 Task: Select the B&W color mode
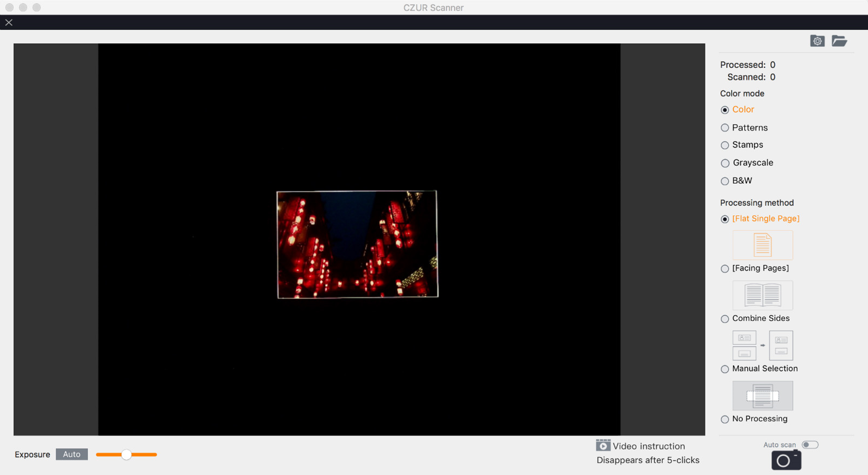(725, 181)
